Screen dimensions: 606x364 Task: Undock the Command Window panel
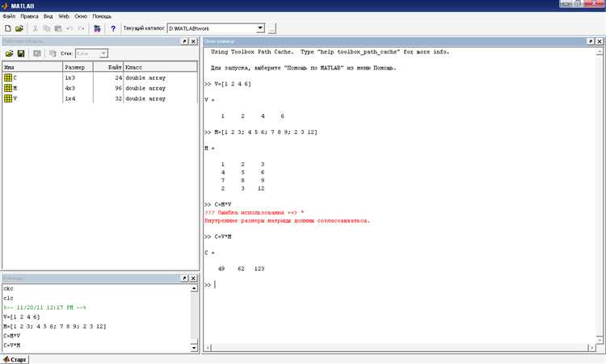point(591,41)
